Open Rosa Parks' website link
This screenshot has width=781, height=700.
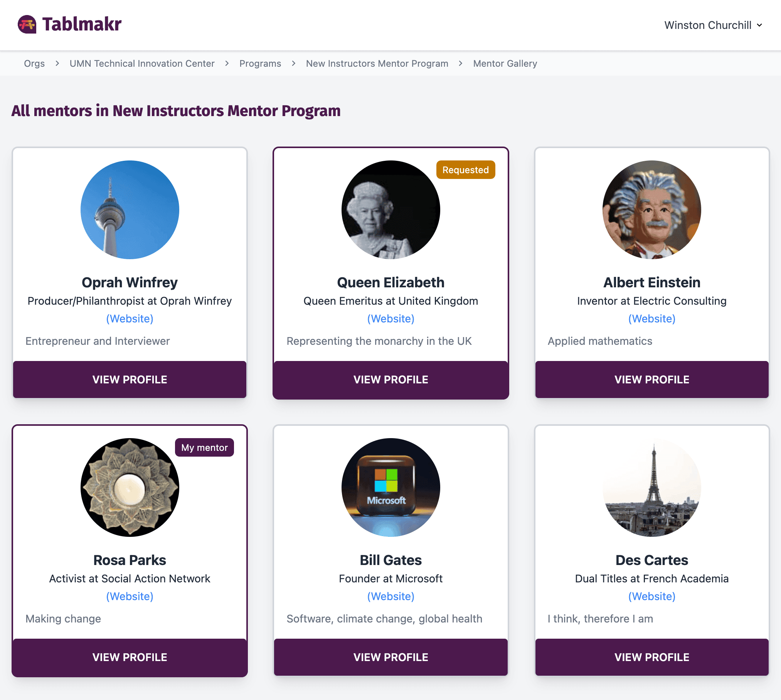pyautogui.click(x=130, y=596)
